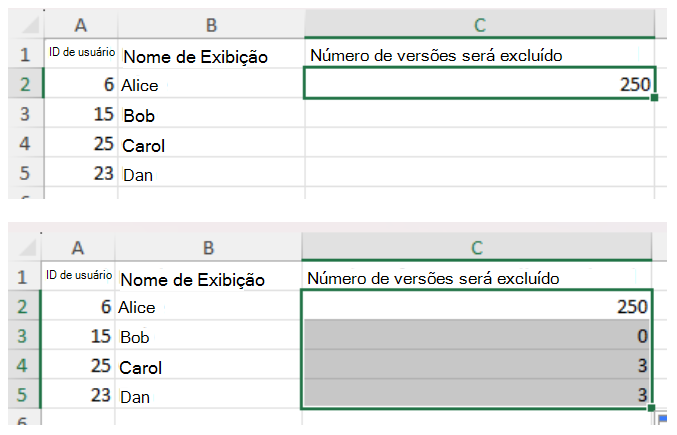677x435 pixels.
Task: Select column B header in upper sheet
Action: point(209,25)
